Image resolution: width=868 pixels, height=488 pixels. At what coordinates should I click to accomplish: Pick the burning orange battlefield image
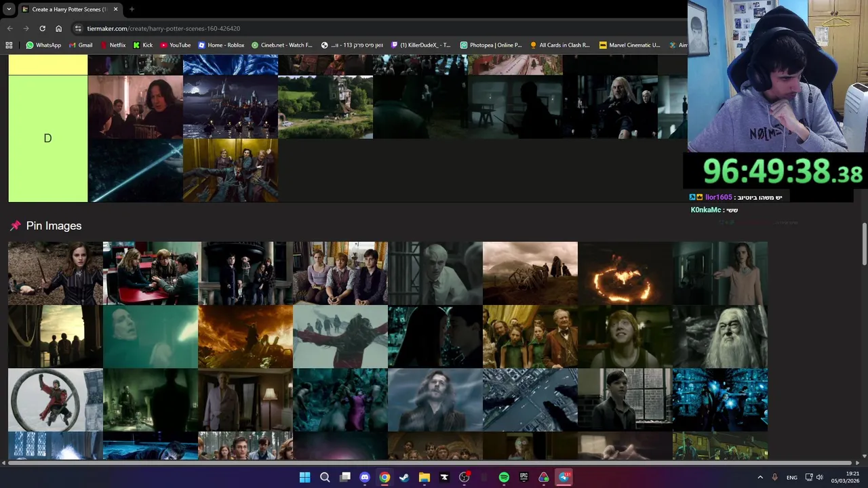pyautogui.click(x=245, y=337)
